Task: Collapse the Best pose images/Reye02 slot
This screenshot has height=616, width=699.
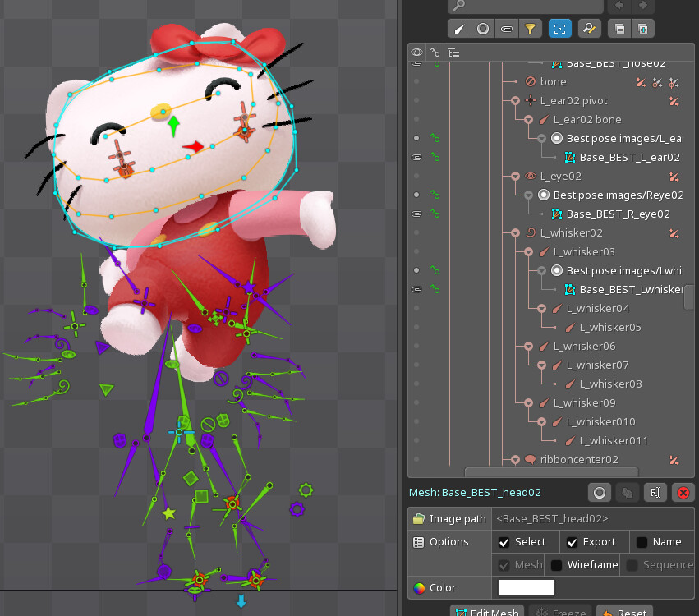Action: 529,195
